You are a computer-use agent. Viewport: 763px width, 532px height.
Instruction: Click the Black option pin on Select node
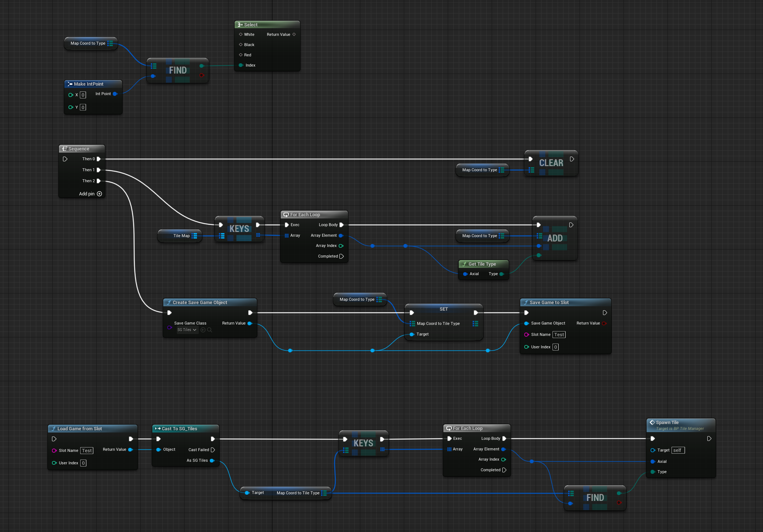coord(241,45)
